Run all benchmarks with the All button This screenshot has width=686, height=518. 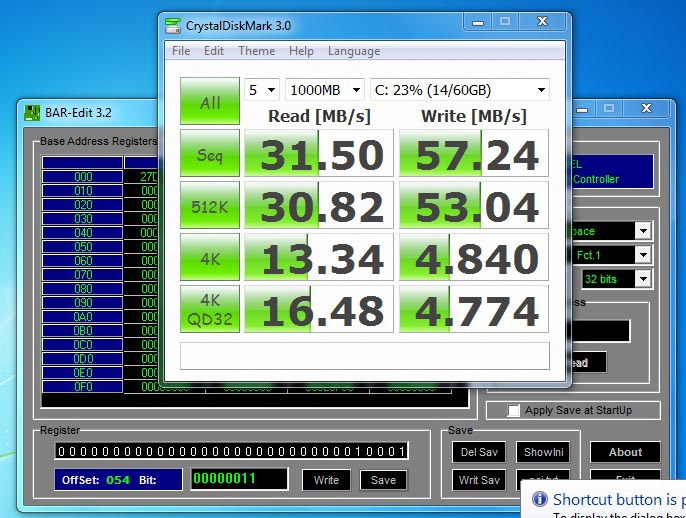pyautogui.click(x=210, y=102)
